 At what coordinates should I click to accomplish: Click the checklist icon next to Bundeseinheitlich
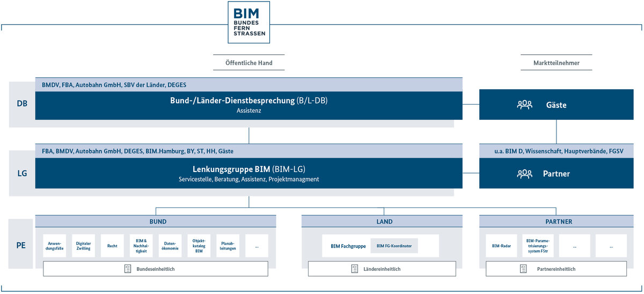(x=128, y=269)
